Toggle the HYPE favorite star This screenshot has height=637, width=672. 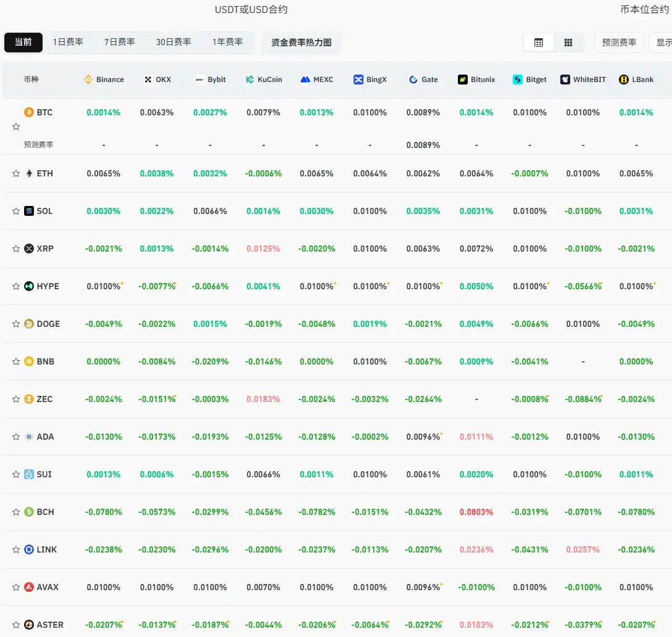(16, 286)
